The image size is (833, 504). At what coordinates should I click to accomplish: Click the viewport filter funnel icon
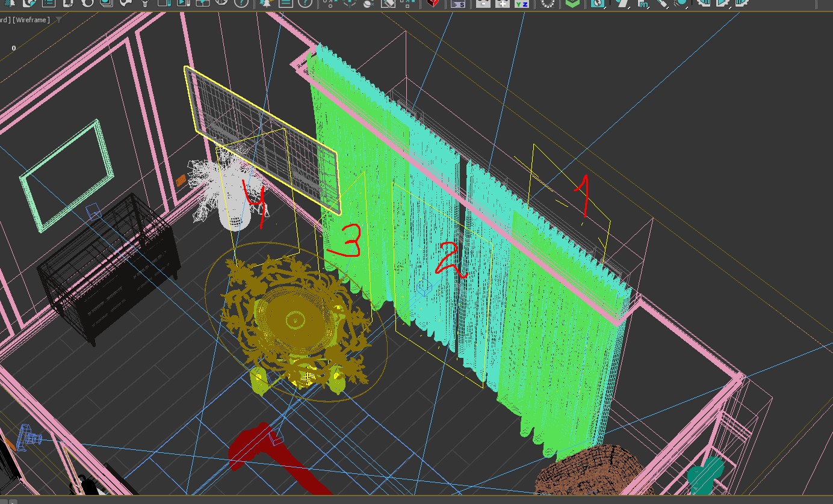tap(59, 20)
